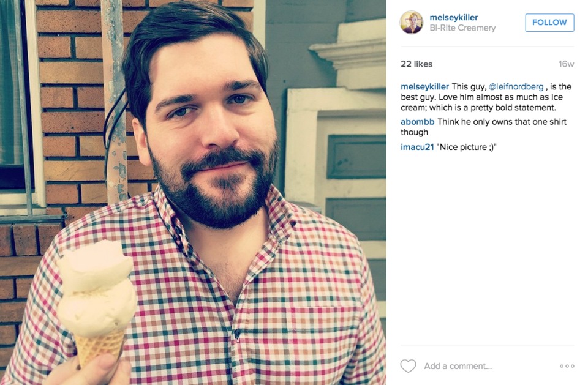The width and height of the screenshot is (588, 385).
Task: Open the three-dot more options menu
Action: tap(567, 366)
